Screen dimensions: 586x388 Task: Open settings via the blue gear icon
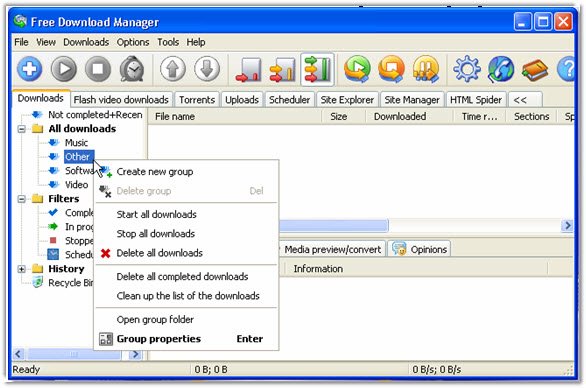466,69
